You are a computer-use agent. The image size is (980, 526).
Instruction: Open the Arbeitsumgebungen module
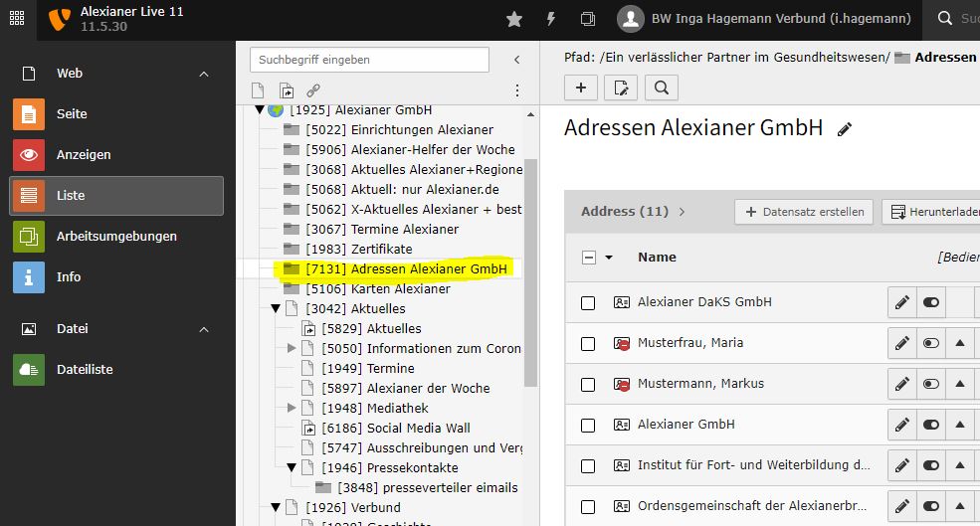click(x=116, y=236)
